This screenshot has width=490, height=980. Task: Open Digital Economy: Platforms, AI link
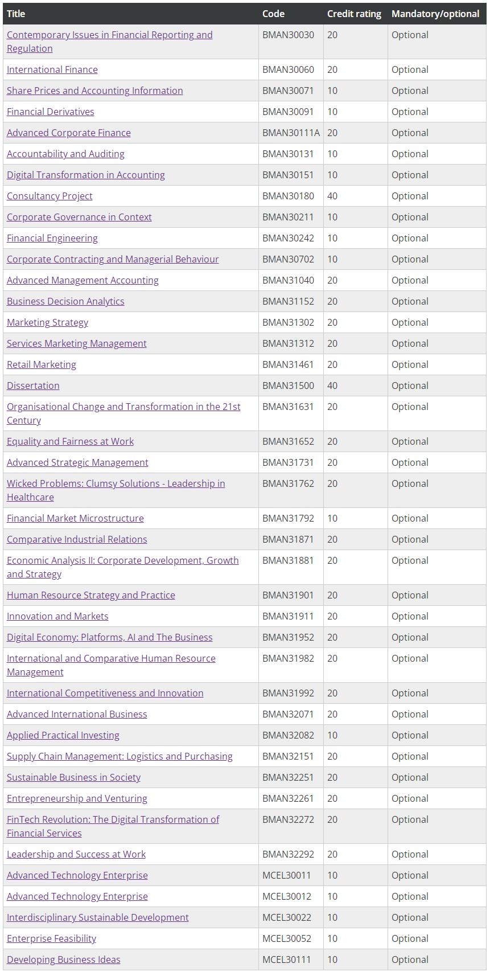[110, 637]
